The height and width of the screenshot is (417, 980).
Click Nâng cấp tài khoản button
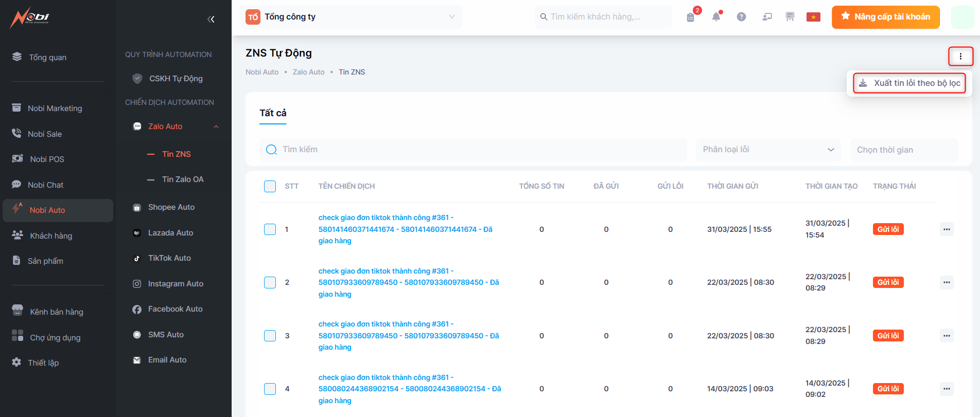pos(885,17)
